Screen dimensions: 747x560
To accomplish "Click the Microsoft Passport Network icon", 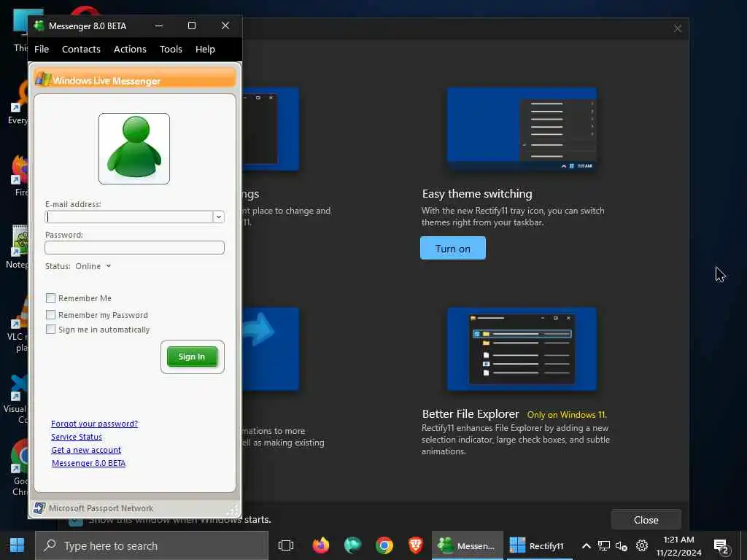I will pyautogui.click(x=39, y=508).
